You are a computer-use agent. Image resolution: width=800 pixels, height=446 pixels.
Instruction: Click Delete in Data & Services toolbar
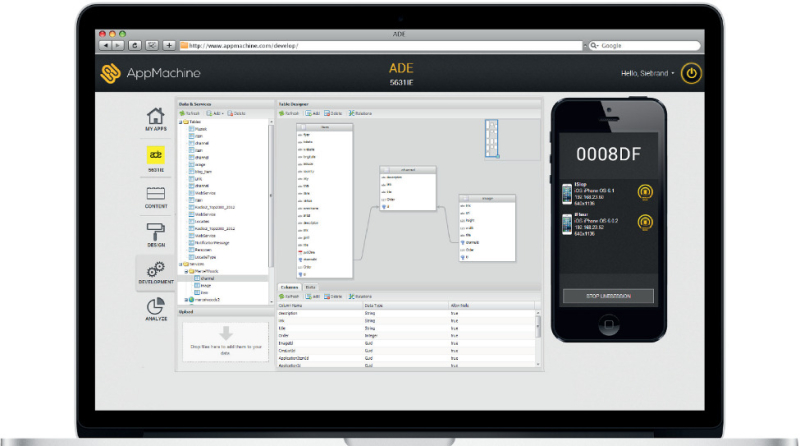pyautogui.click(x=237, y=113)
